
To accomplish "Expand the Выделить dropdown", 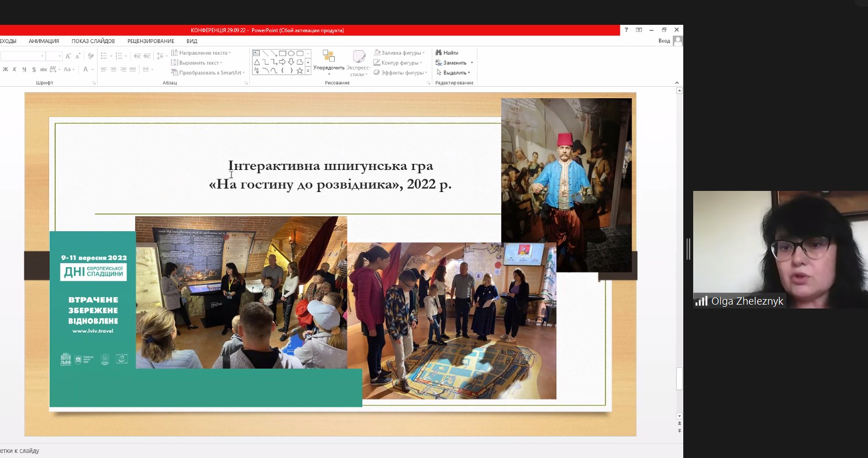I will [469, 73].
